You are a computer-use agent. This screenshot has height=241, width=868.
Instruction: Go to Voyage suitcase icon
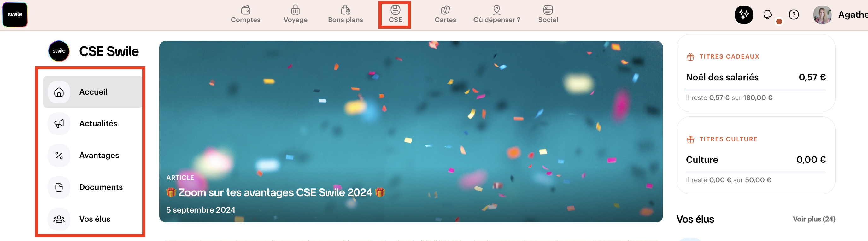pos(295,10)
